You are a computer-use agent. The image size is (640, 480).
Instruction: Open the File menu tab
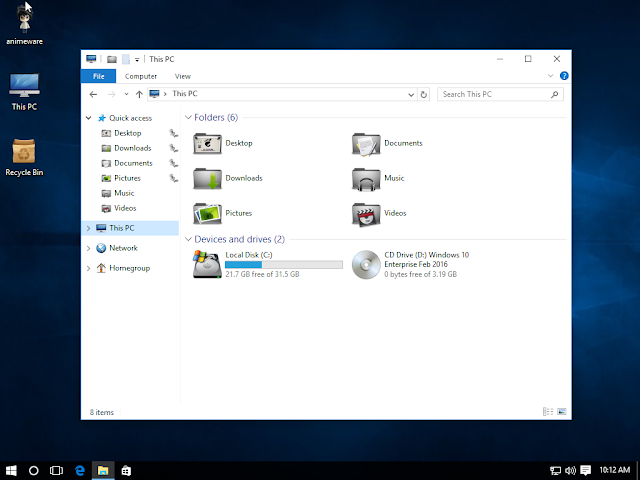98,76
